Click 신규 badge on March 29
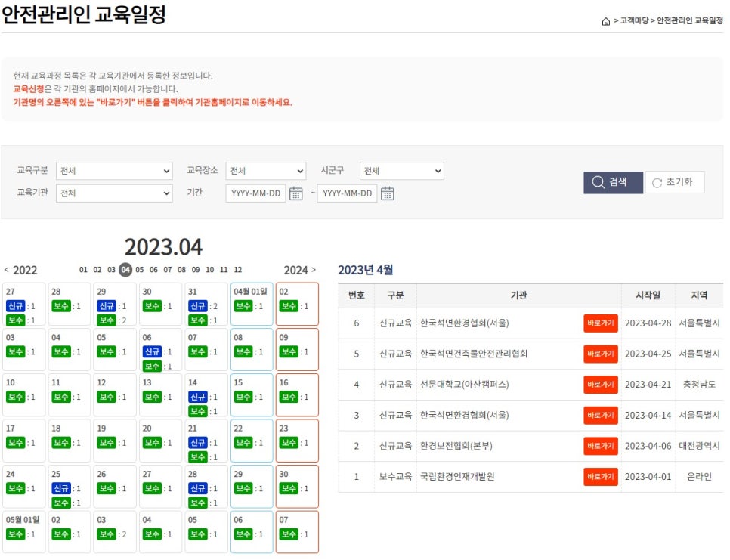The image size is (730, 560). click(x=107, y=306)
